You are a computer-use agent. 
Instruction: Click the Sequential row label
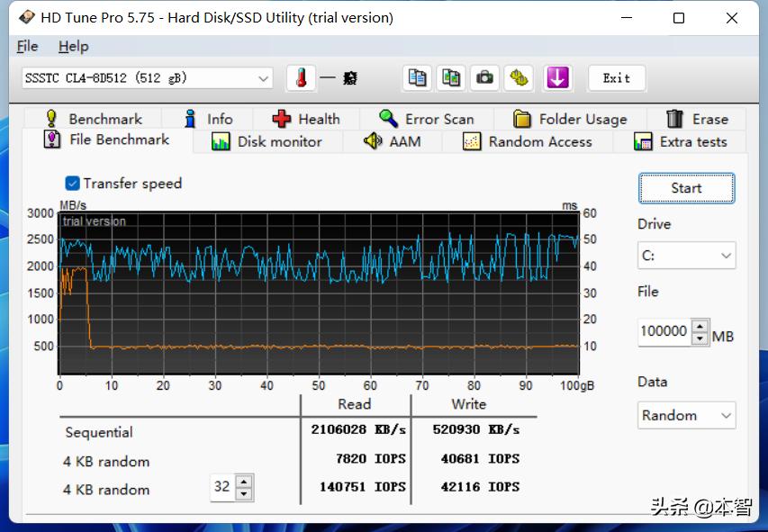tap(99, 432)
